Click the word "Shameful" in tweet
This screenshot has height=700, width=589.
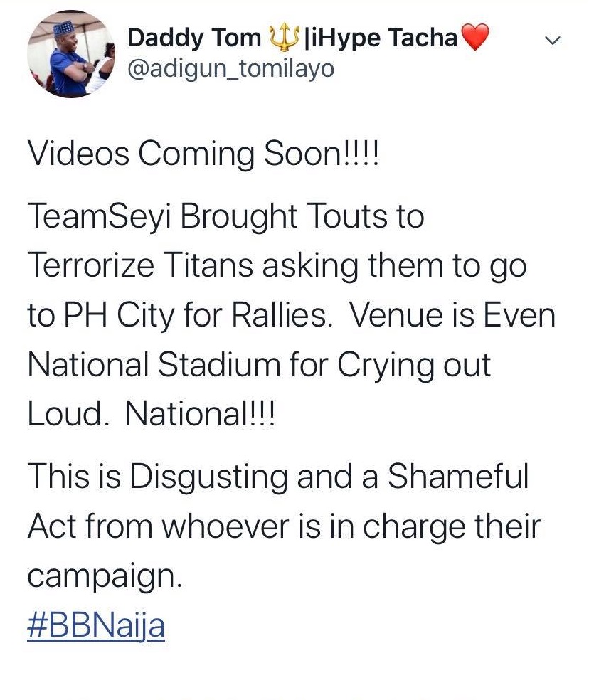coord(457,477)
